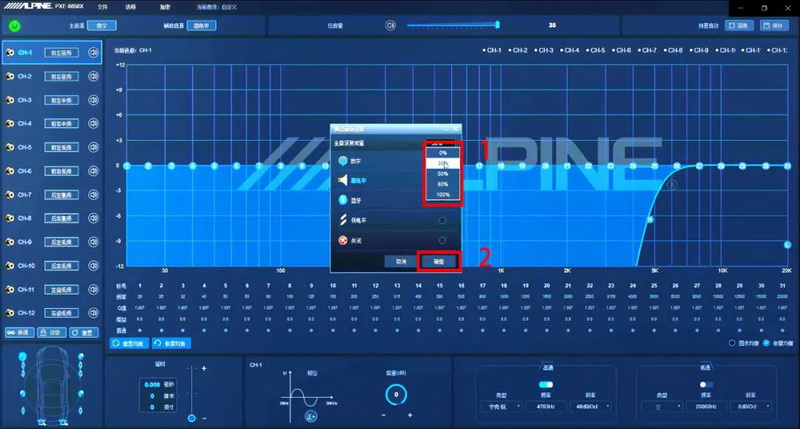
Task: Confirm the dialog with the highlighted OK button
Action: pos(439,261)
